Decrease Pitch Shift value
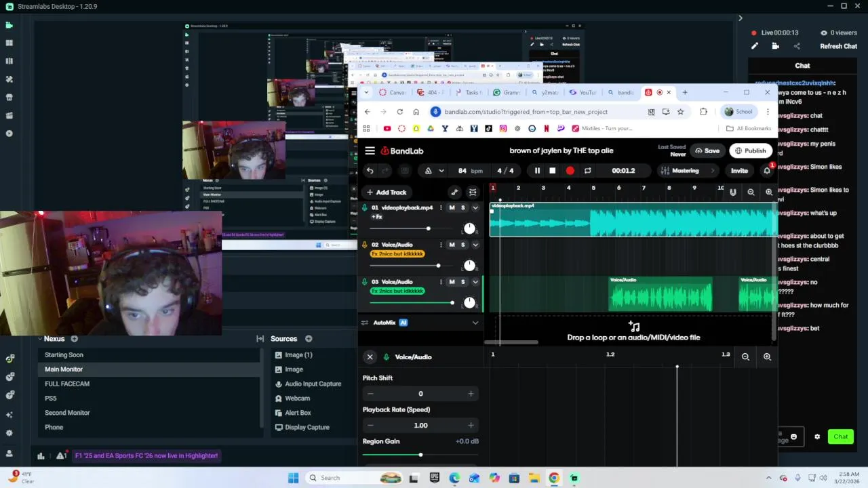 coord(370,394)
